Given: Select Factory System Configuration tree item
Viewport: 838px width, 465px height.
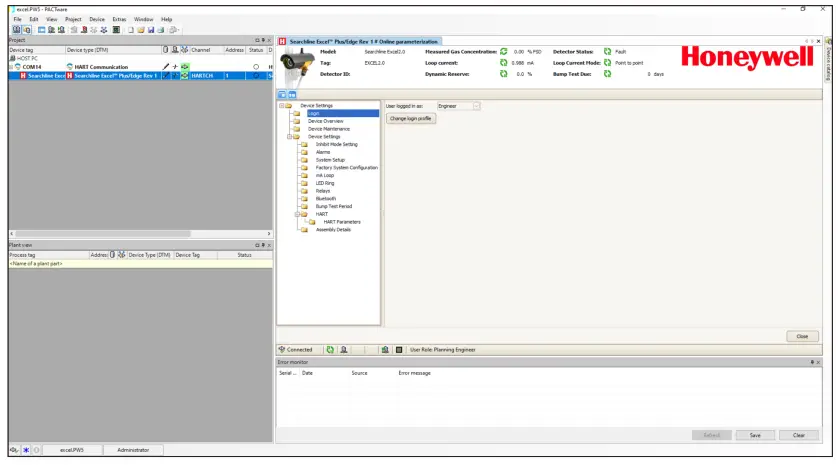Looking at the screenshot, I should tap(347, 167).
